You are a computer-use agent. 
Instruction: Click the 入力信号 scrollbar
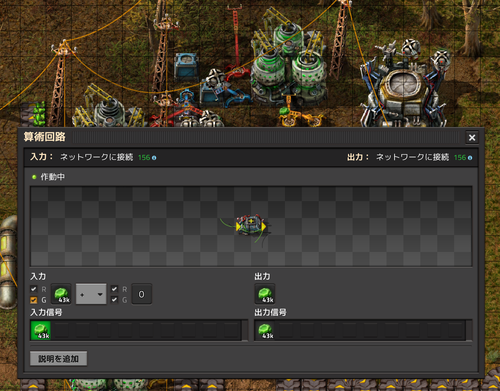click(245, 330)
